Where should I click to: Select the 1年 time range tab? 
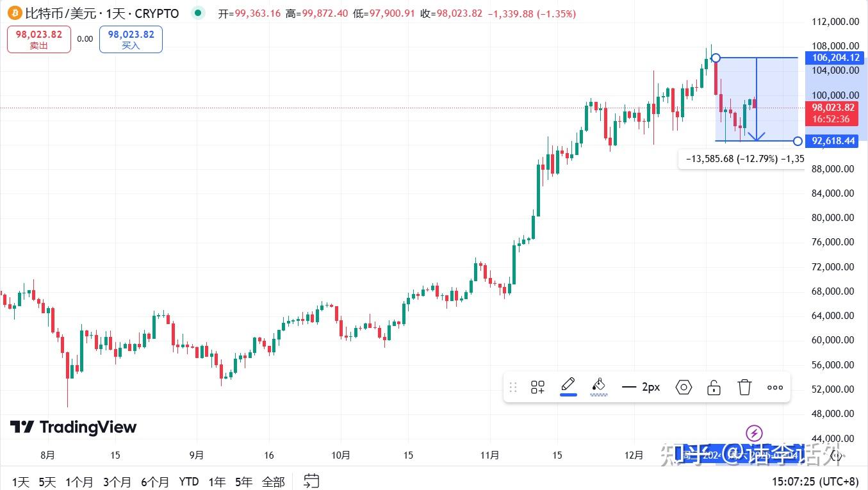[x=217, y=481]
